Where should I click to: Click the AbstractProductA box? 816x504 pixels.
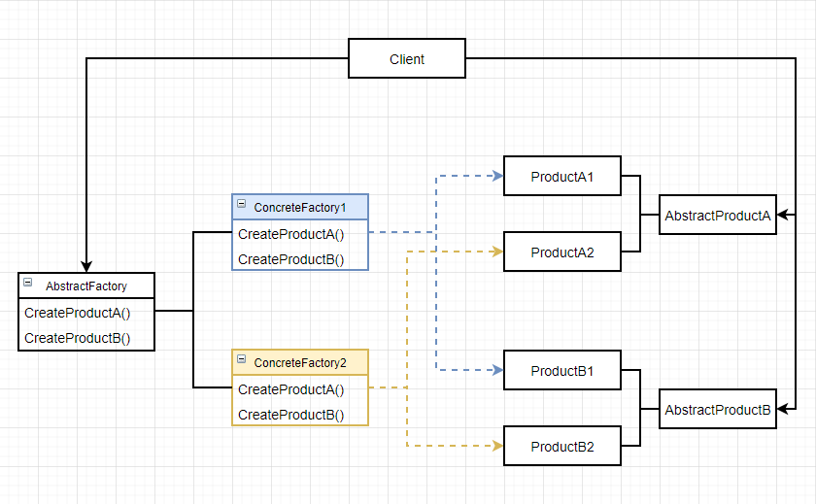pyautogui.click(x=718, y=216)
